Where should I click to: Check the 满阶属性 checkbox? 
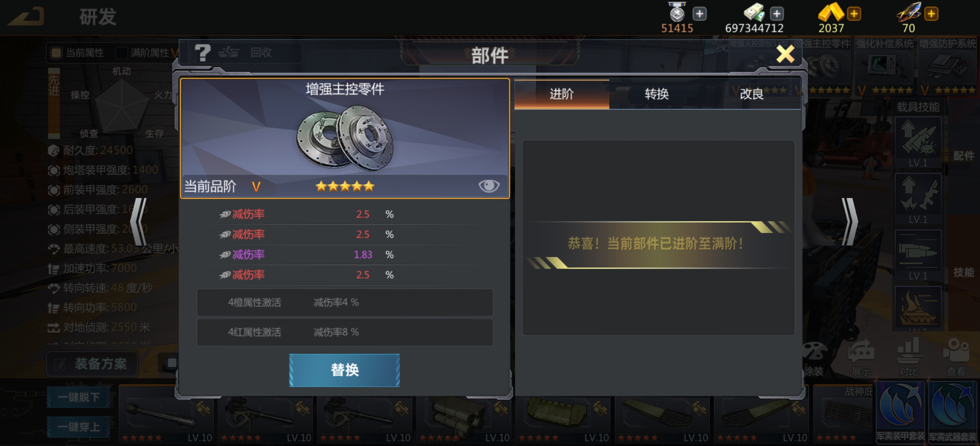[121, 53]
